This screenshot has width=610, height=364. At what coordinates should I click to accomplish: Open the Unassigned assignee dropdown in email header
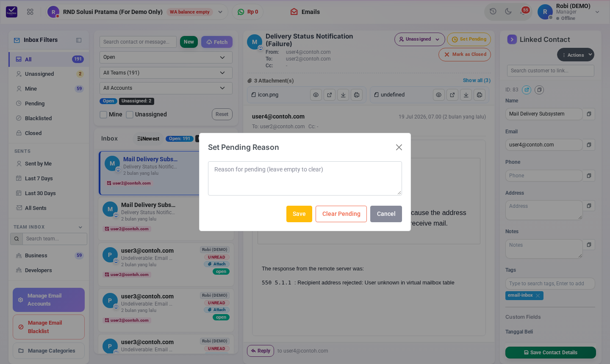coord(420,39)
